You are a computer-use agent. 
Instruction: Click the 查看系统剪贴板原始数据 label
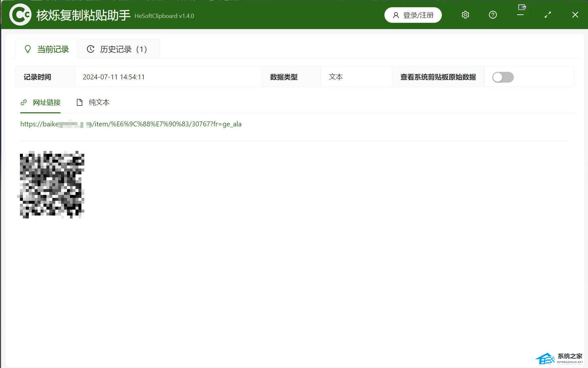point(438,77)
